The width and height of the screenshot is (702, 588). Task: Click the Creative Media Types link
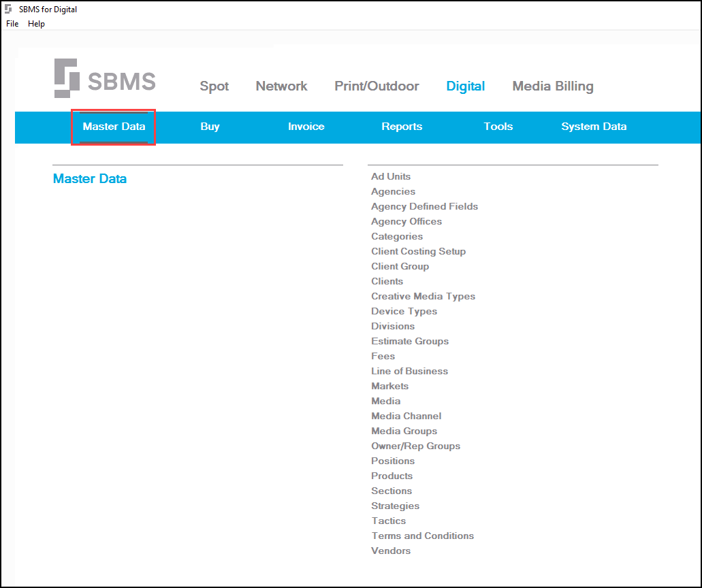pyautogui.click(x=423, y=296)
